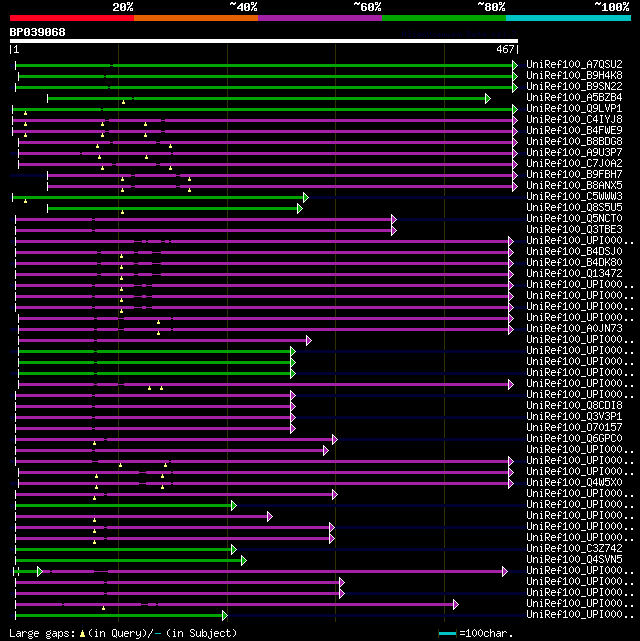Click the green arrowhead ending the Q8S5U5 alignment

300,208
